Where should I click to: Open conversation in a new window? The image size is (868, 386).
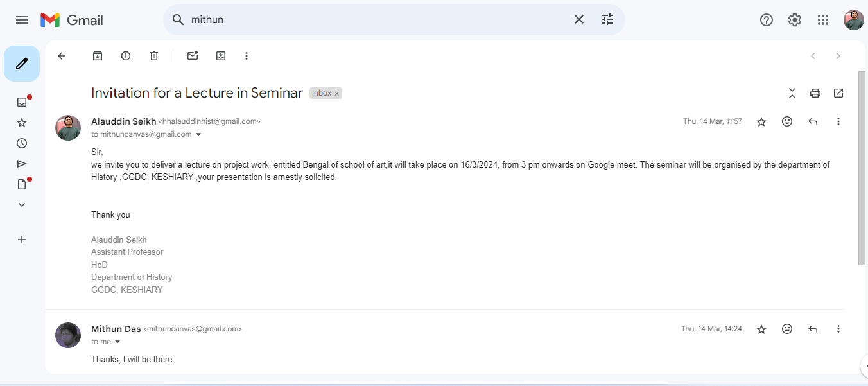(838, 93)
